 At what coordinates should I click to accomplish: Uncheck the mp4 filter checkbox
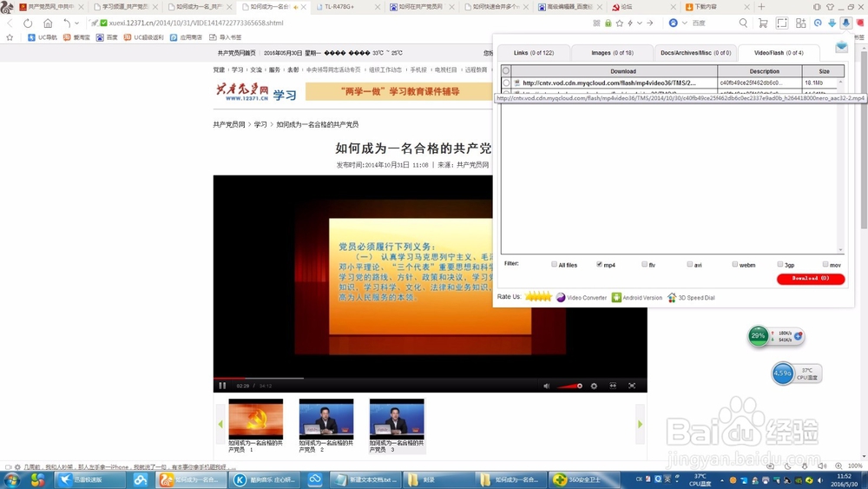pyautogui.click(x=599, y=264)
